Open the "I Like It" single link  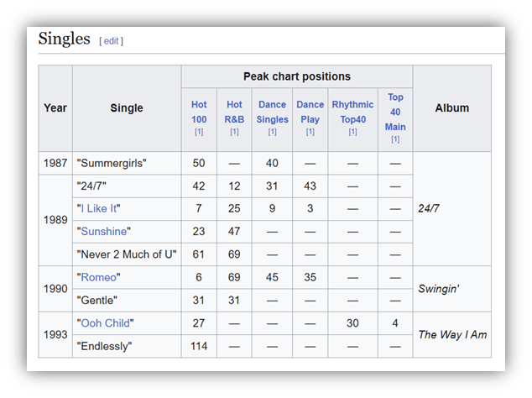101,208
